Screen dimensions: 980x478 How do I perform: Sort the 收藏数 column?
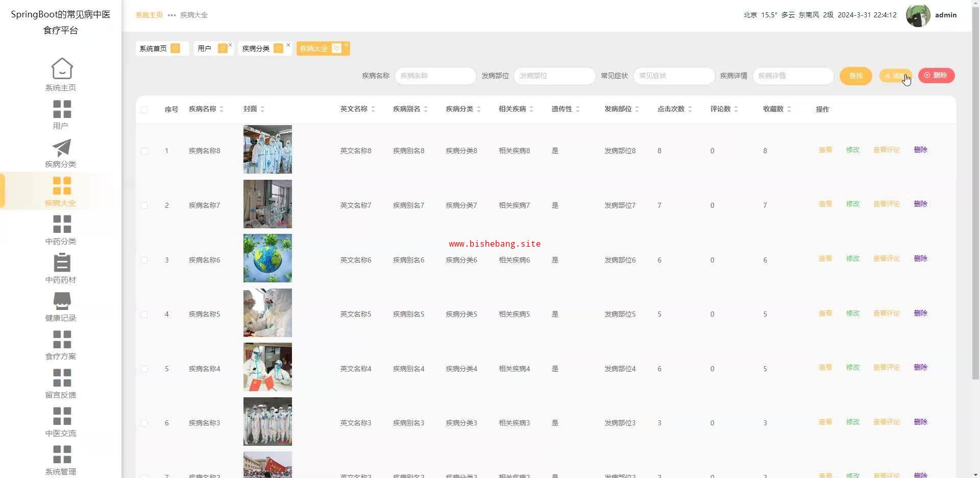coord(789,109)
